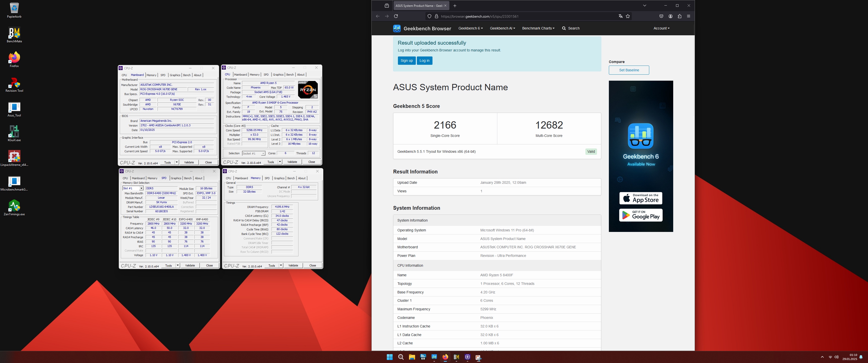The image size is (868, 363).
Task: Click the tracking protection shield icon
Action: point(429,16)
